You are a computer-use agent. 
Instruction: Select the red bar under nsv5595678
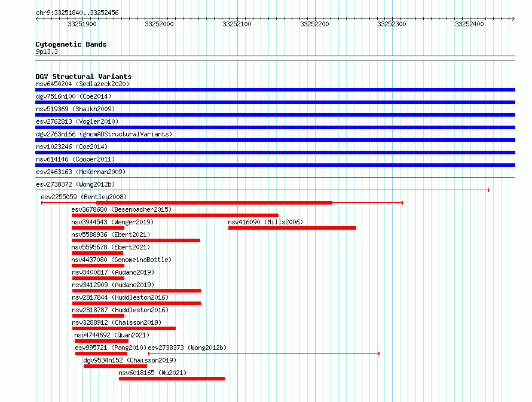click(97, 253)
